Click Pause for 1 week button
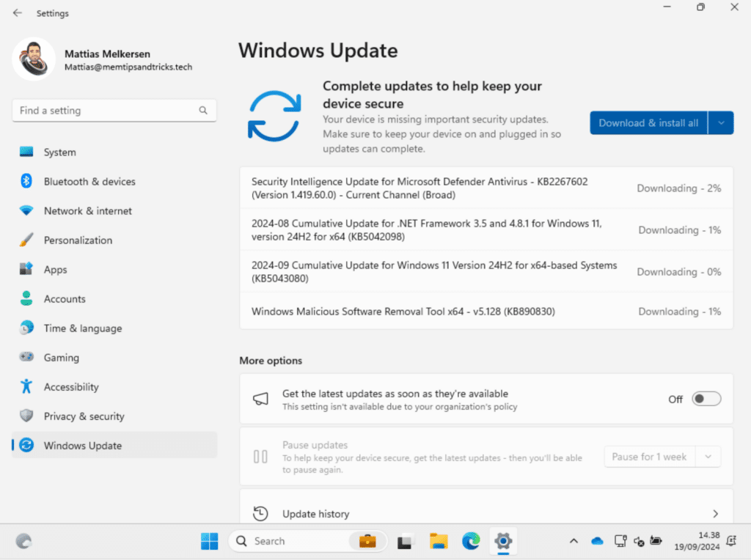 coord(650,457)
